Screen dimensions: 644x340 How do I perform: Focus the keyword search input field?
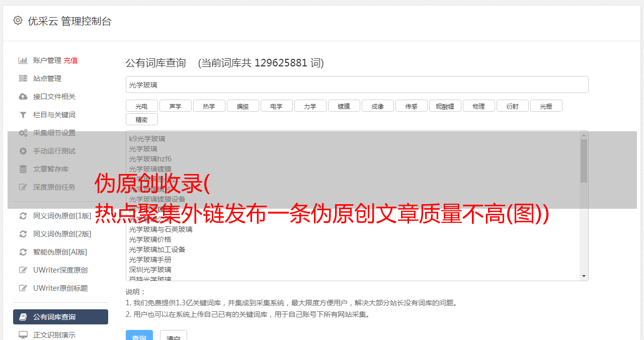click(x=357, y=85)
